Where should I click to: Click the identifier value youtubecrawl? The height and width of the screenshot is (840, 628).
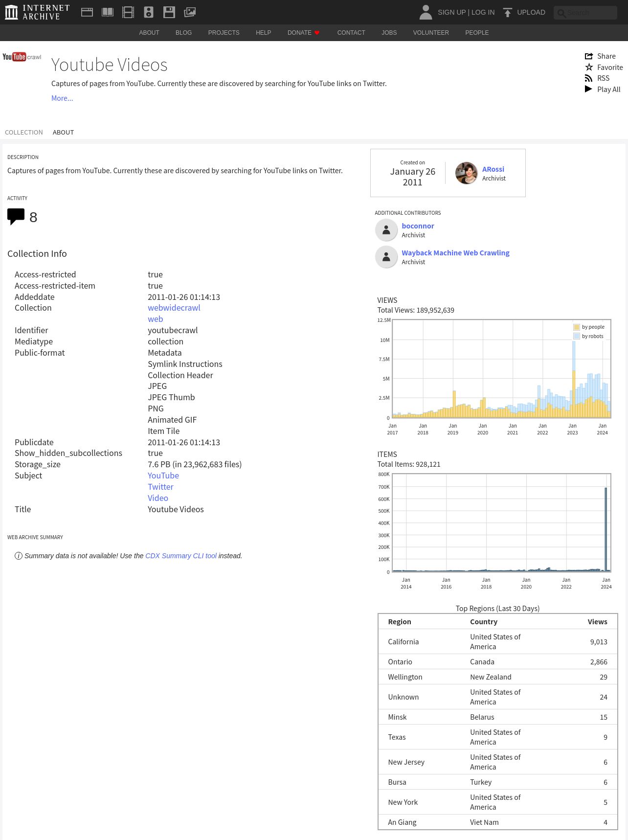pyautogui.click(x=173, y=330)
